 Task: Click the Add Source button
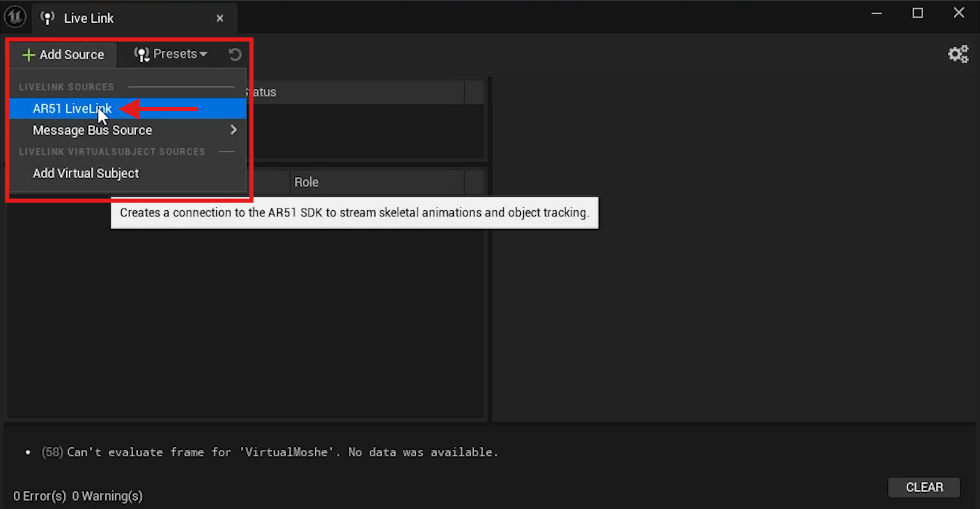(63, 54)
